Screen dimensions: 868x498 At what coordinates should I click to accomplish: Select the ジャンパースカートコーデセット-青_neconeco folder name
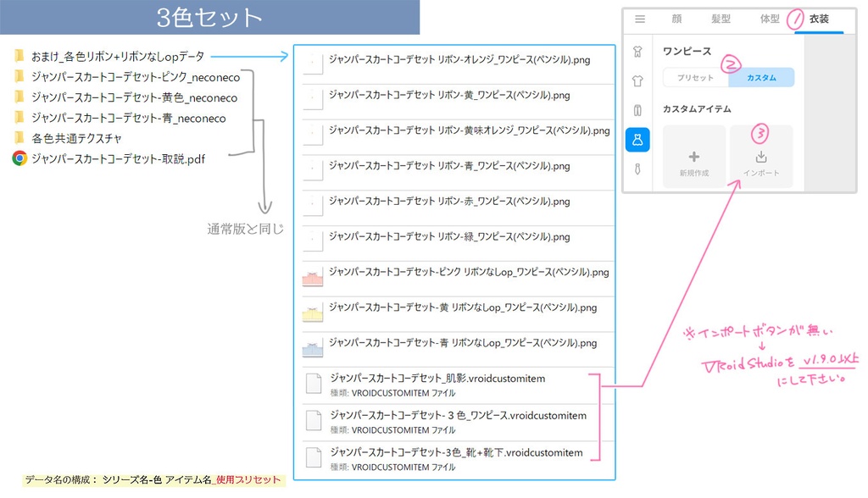click(129, 118)
